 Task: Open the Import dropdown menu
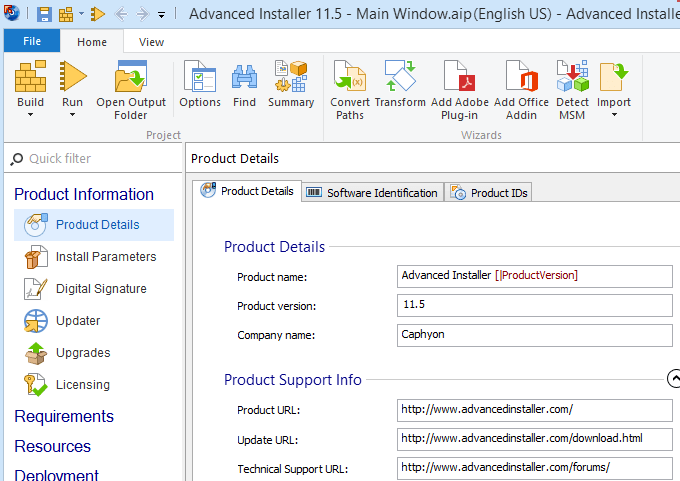(614, 115)
